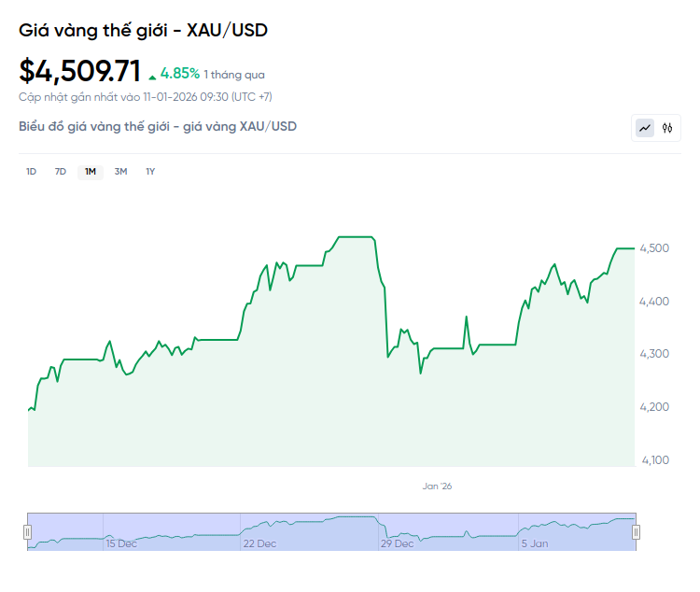Image resolution: width=700 pixels, height=592 pixels.
Task: Click the 4.85% change value
Action: [x=179, y=73]
